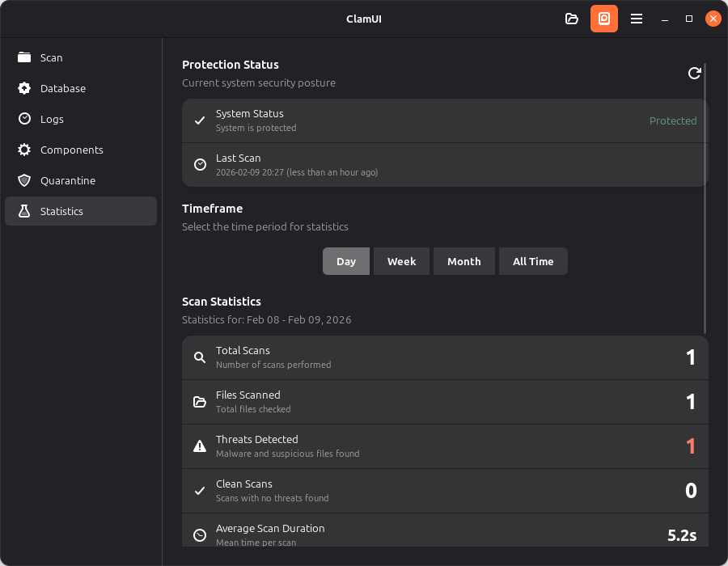Go to the Logs page label

tap(52, 119)
